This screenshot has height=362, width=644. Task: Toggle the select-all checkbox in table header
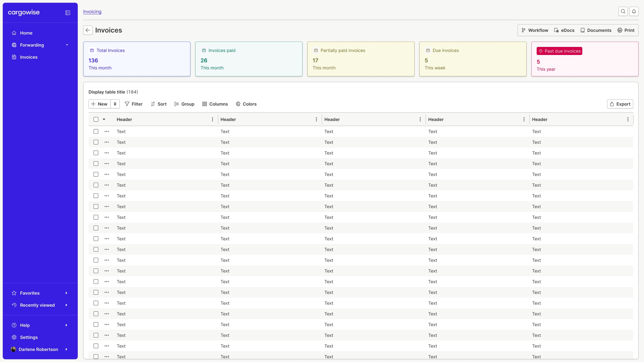tap(96, 119)
